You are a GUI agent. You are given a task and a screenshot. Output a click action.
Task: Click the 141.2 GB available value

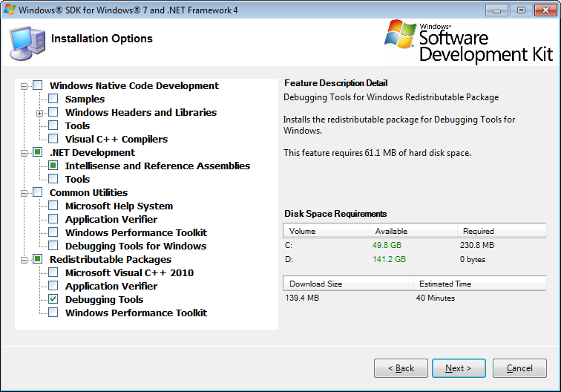[390, 259]
